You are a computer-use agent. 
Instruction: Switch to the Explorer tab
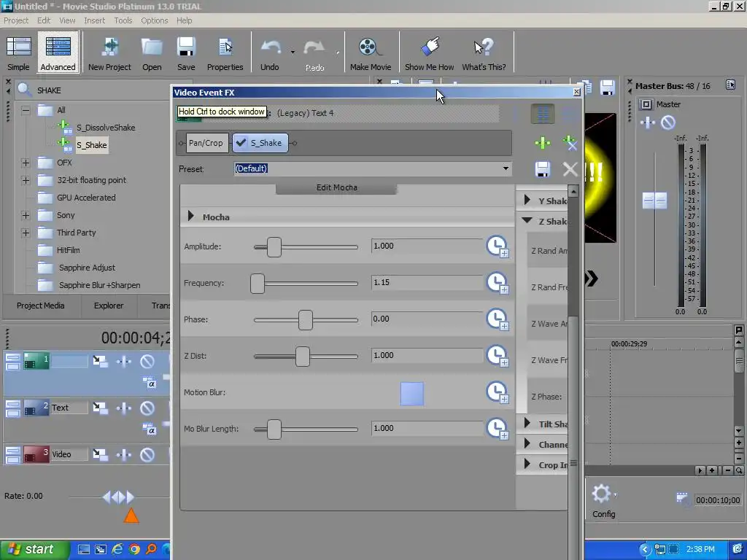[x=109, y=306]
